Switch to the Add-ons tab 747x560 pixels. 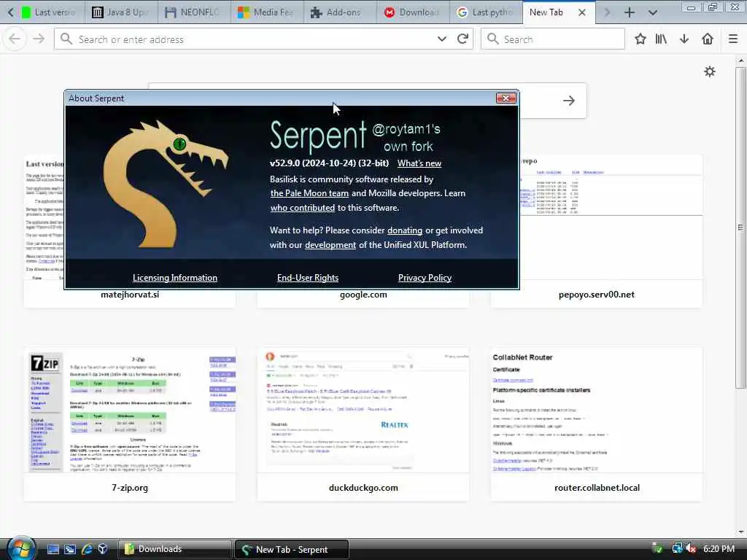pyautogui.click(x=338, y=12)
